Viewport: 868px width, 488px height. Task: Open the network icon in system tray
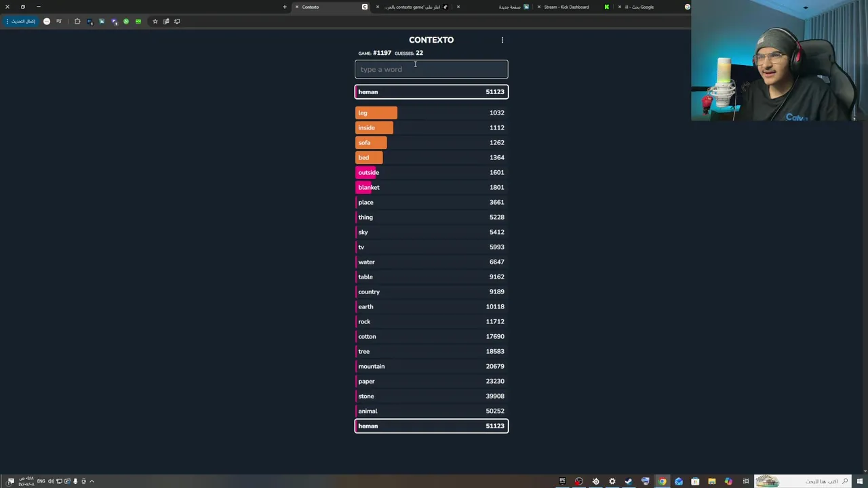(59, 481)
